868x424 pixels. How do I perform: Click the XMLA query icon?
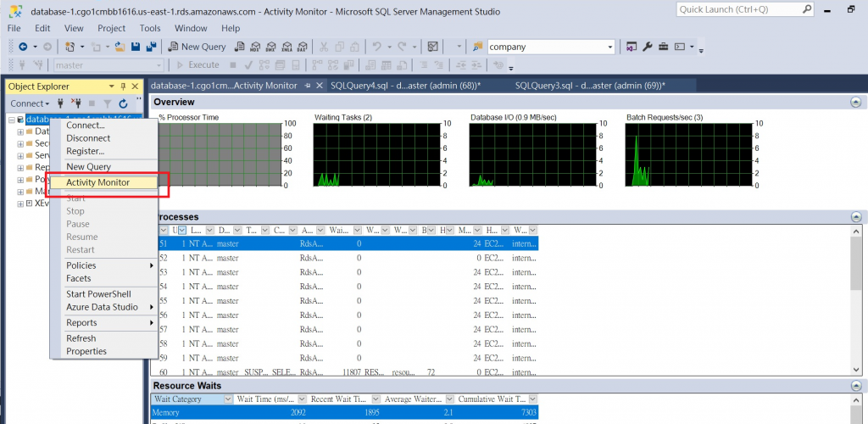287,47
